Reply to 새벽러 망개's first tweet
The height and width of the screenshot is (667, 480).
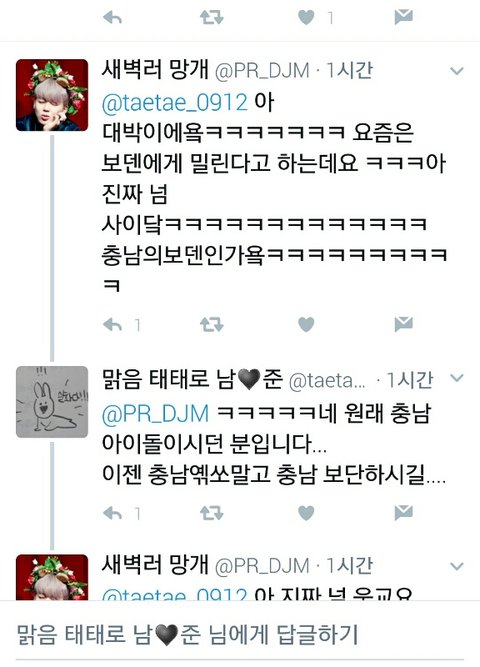(112, 325)
